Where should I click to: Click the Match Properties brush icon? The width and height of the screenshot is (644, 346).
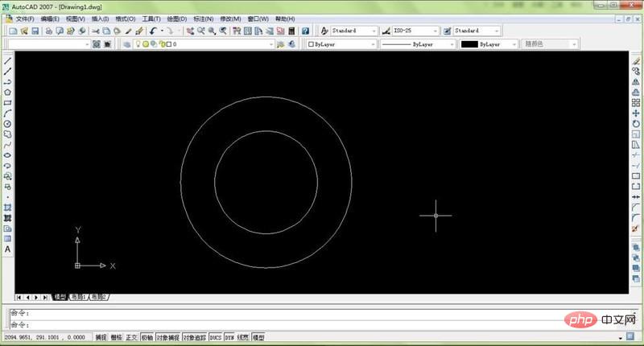[x=139, y=31]
